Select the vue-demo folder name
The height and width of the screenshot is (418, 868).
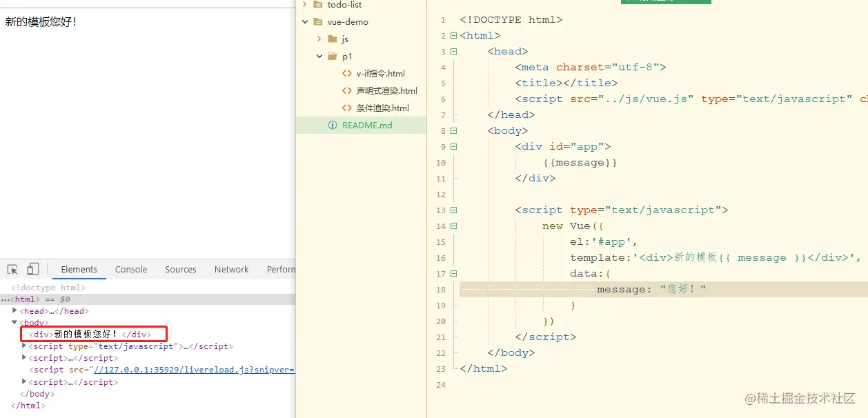tap(348, 21)
